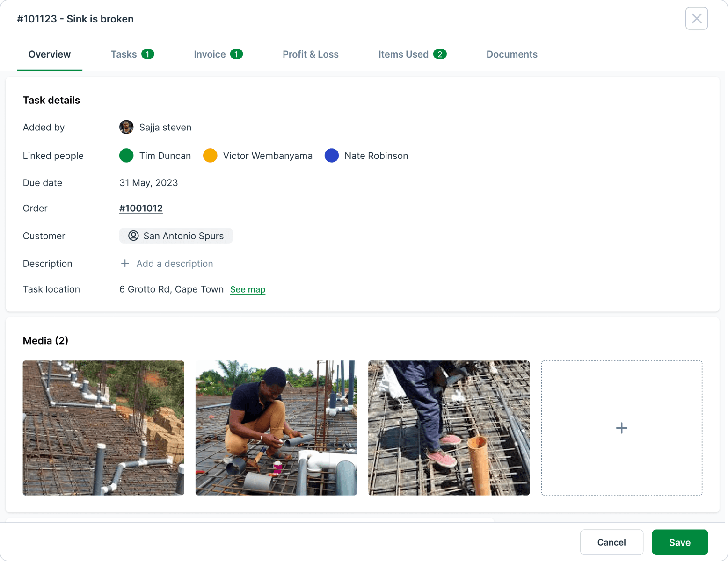Viewport: 728px width, 561px height.
Task: Open order #1001012 link
Action: point(141,208)
